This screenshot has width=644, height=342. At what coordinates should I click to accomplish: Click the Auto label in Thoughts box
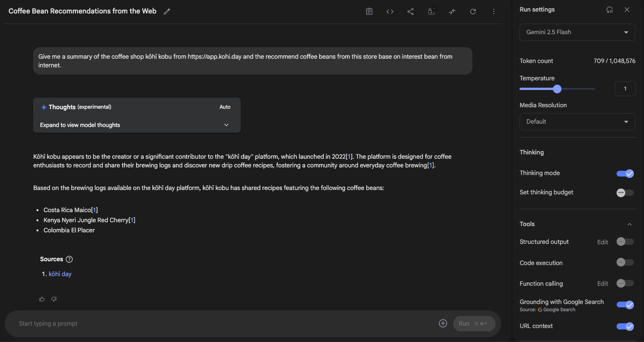point(225,107)
